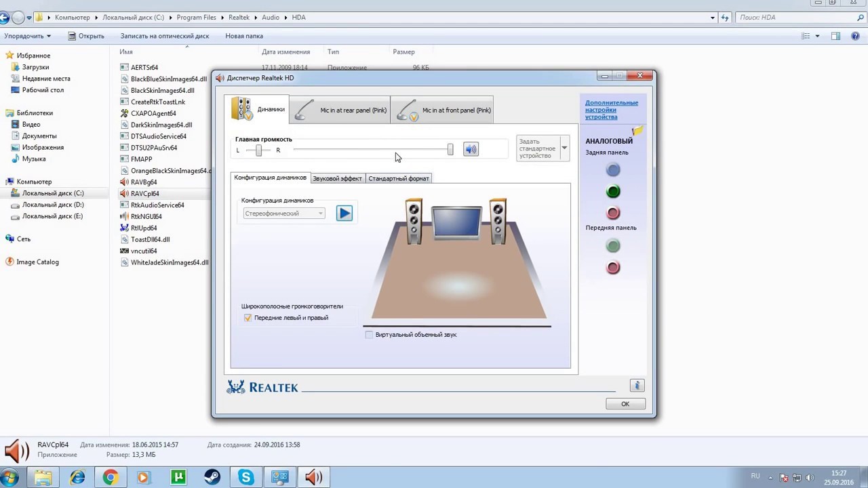Toggle the Explorer preview pane
The width and height of the screenshot is (868, 488).
click(835, 36)
